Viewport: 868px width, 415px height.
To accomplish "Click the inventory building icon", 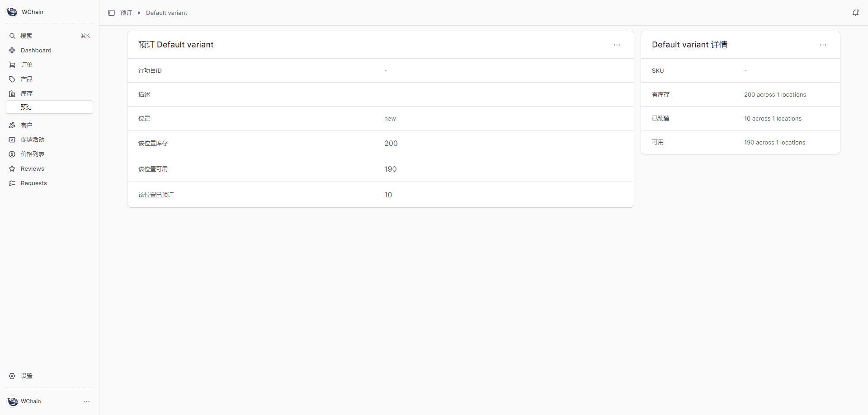I will pyautogui.click(x=12, y=94).
